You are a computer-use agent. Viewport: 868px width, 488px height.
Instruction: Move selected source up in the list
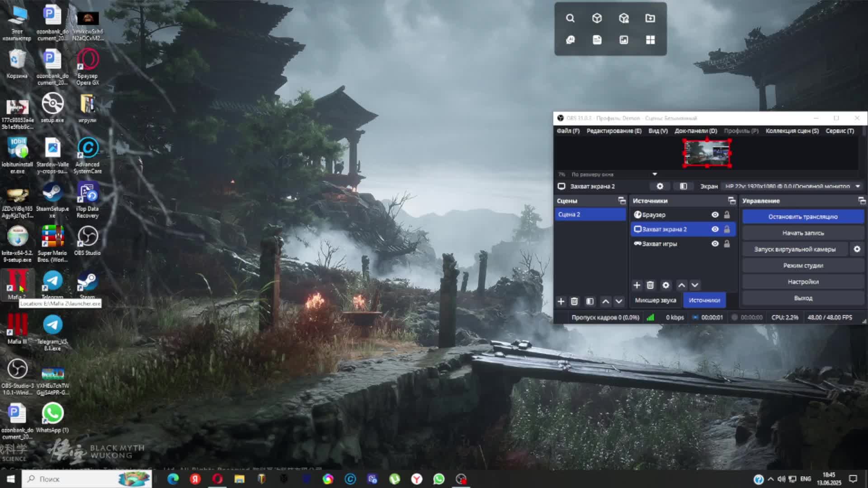[x=682, y=285]
